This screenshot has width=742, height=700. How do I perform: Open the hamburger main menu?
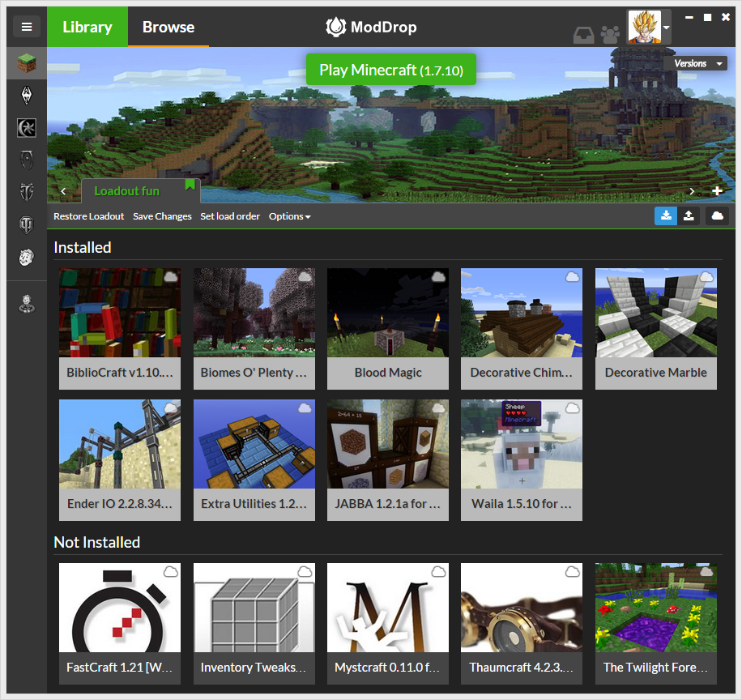[27, 27]
